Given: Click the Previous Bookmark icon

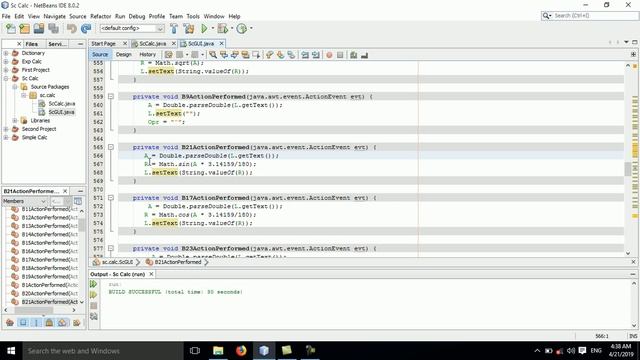Looking at the screenshot, I should 269,55.
